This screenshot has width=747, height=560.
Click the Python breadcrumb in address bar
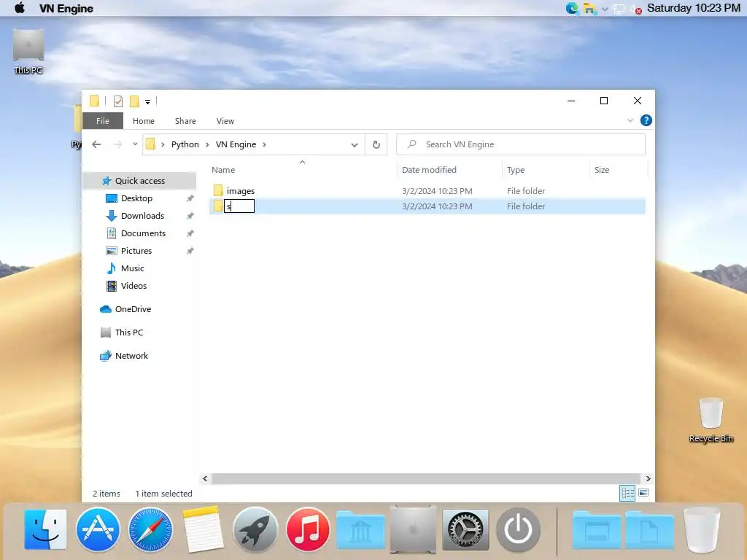click(x=185, y=144)
